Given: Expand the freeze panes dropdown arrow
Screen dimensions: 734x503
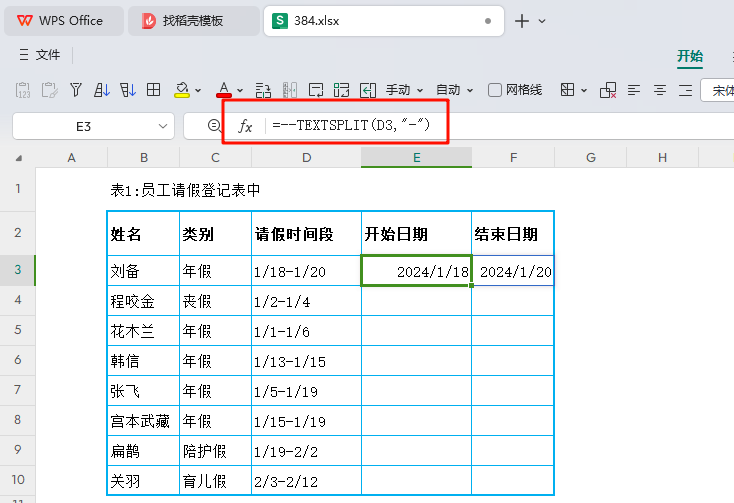Looking at the screenshot, I should click(584, 90).
